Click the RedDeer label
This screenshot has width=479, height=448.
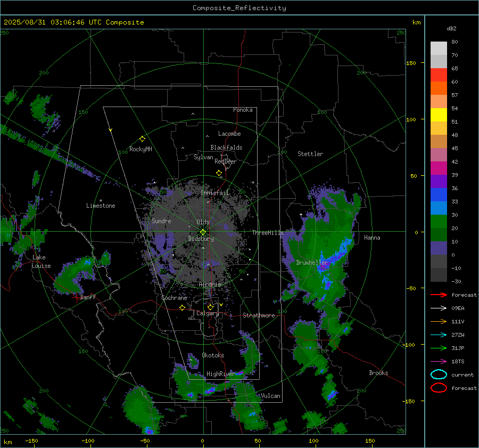click(226, 161)
